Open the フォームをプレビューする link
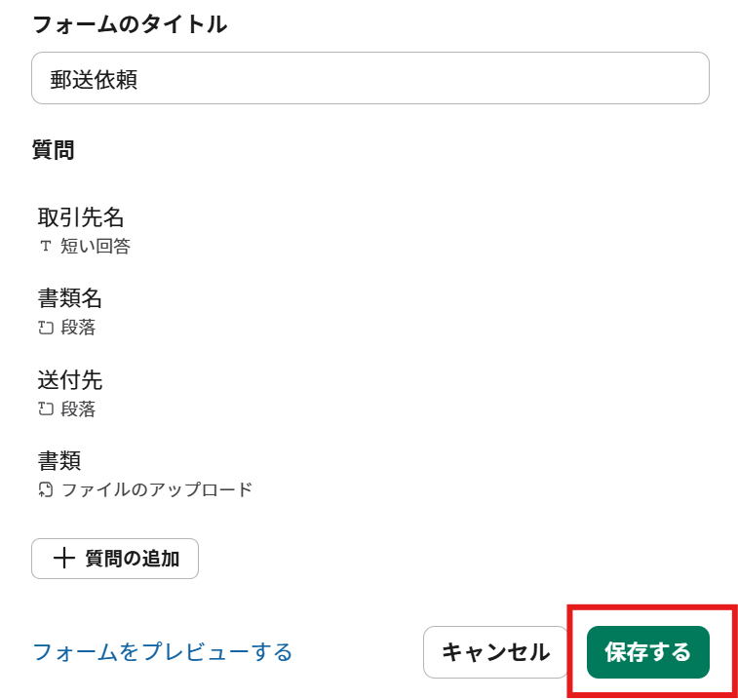Screen dimensions: 738x700 point(163,652)
